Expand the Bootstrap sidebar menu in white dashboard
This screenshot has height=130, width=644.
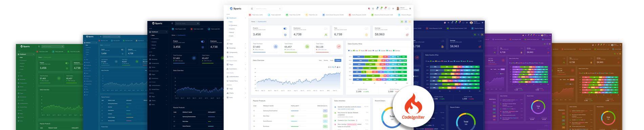[x=236, y=48]
